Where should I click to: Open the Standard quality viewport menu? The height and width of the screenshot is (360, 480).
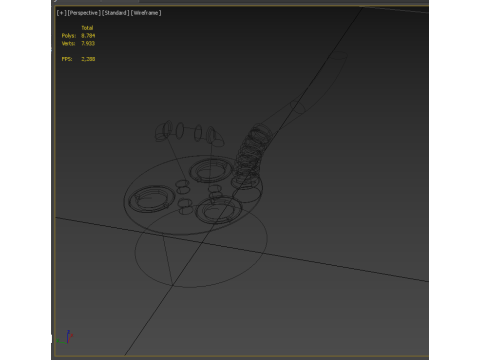pos(115,13)
